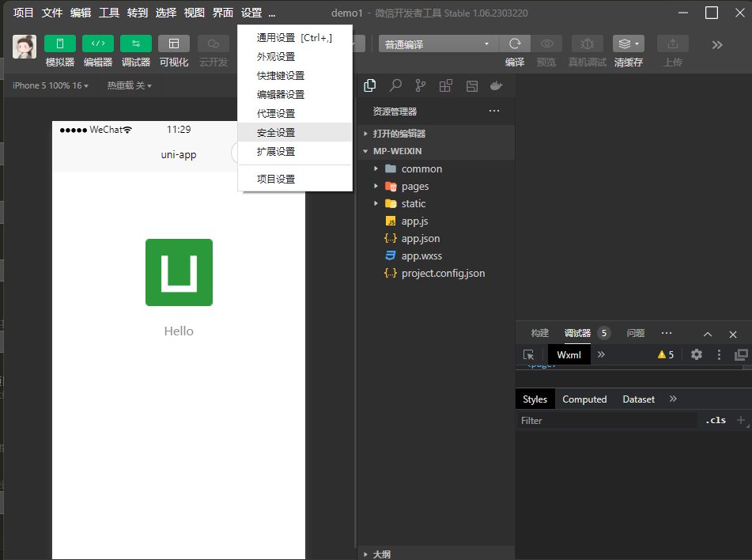Open the source control branch icon
Viewport: 752px width, 560px height.
421,85
